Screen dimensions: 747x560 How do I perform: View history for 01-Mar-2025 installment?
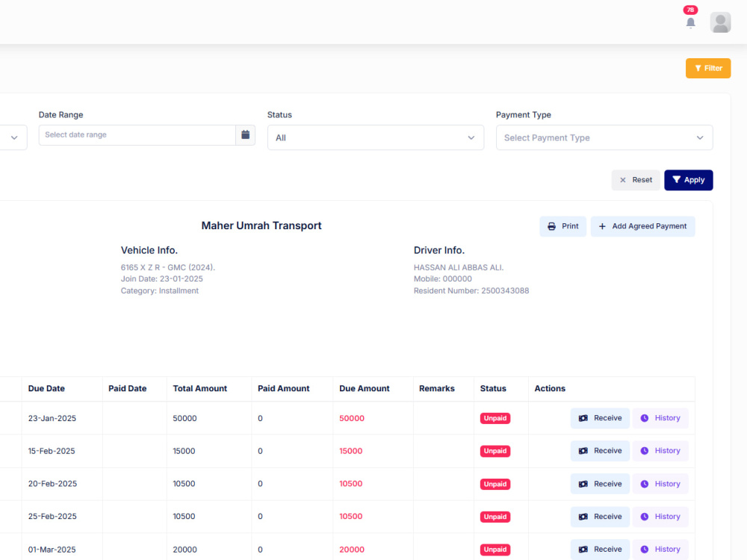660,549
